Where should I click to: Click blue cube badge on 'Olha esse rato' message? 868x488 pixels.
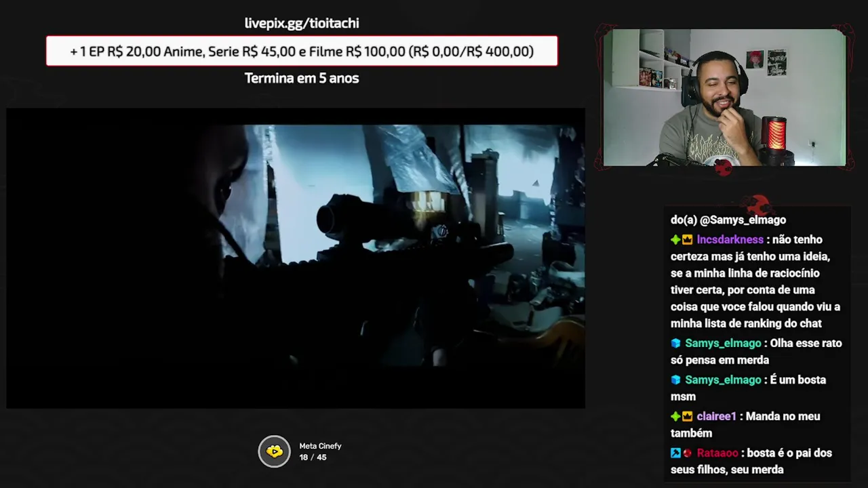675,344
